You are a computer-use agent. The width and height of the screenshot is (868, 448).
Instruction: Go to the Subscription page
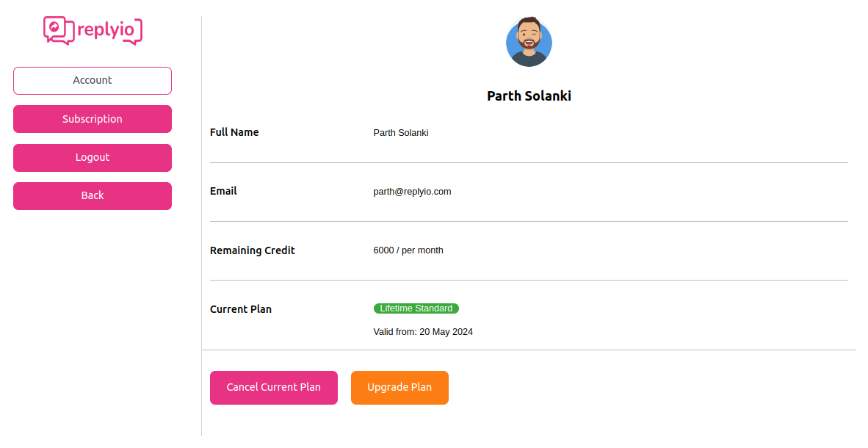coord(93,119)
